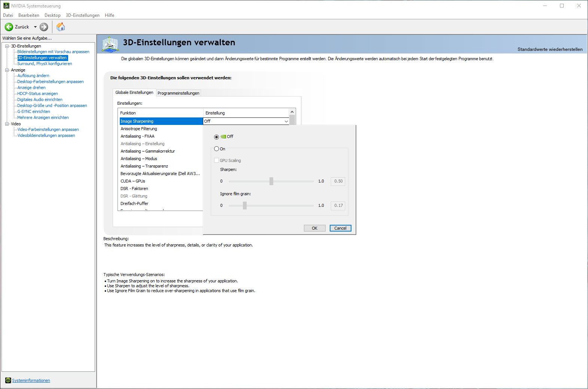The width and height of the screenshot is (588, 389).
Task: Open Anzeige drehen
Action: (31, 88)
